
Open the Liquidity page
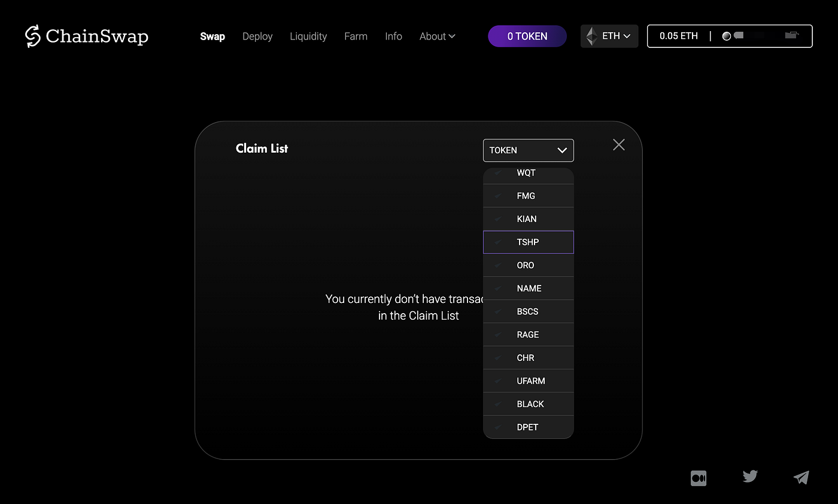(x=308, y=36)
